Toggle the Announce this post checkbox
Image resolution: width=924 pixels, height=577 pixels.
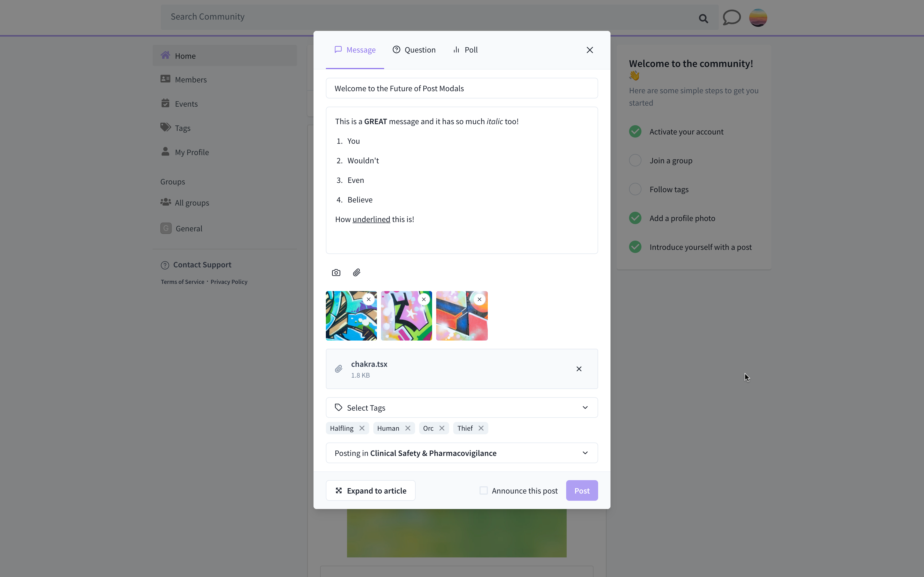484,491
